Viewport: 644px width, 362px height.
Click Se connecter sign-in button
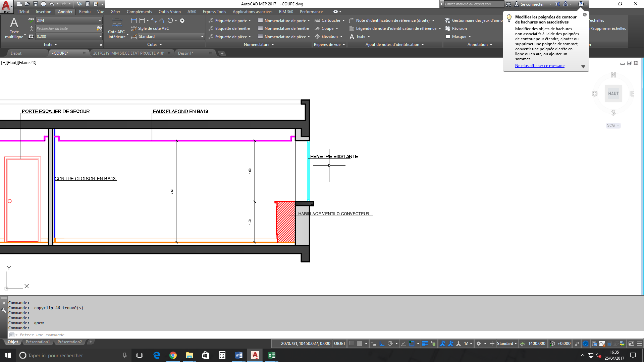[532, 4]
